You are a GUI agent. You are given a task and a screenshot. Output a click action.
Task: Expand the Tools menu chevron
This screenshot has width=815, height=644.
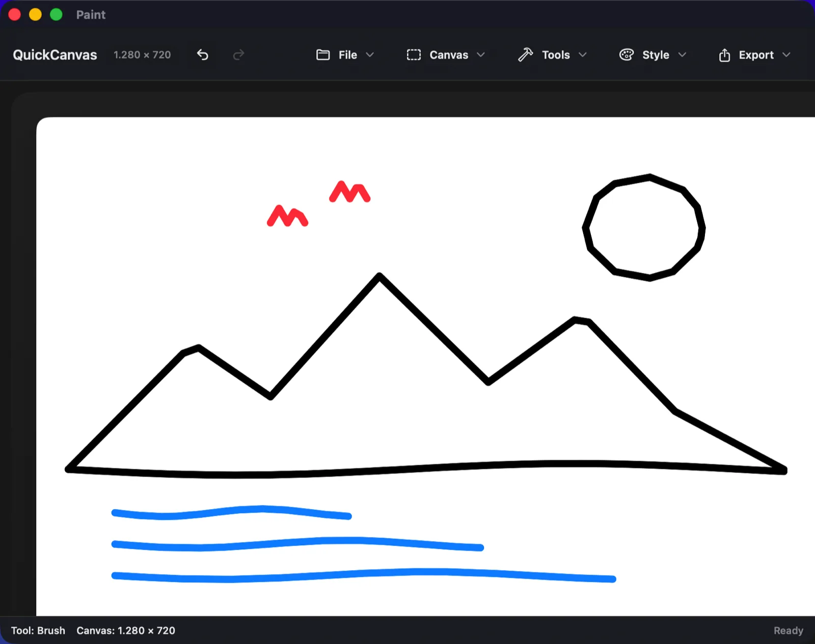(x=583, y=54)
